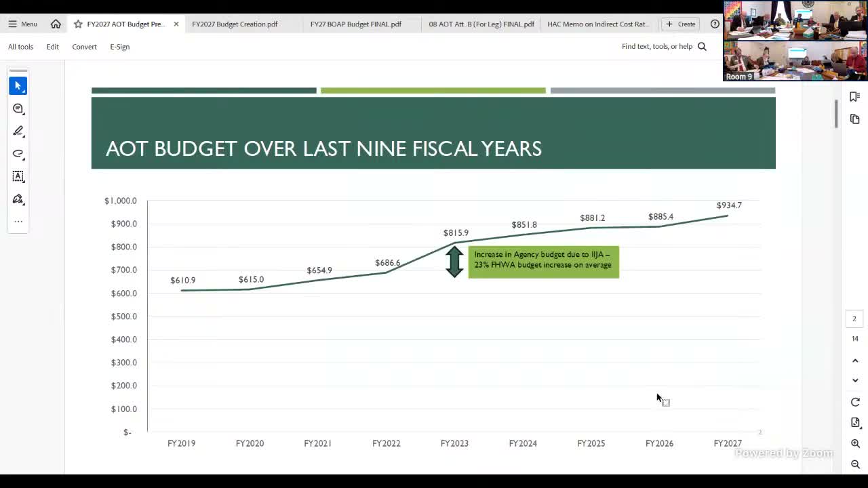Select the Highlight pen tool
The height and width of the screenshot is (488, 868).
coord(18,131)
